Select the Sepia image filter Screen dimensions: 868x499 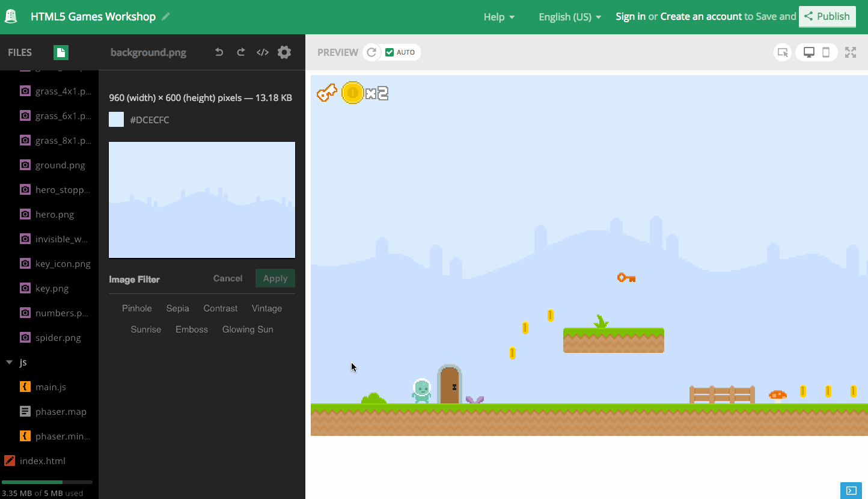178,308
